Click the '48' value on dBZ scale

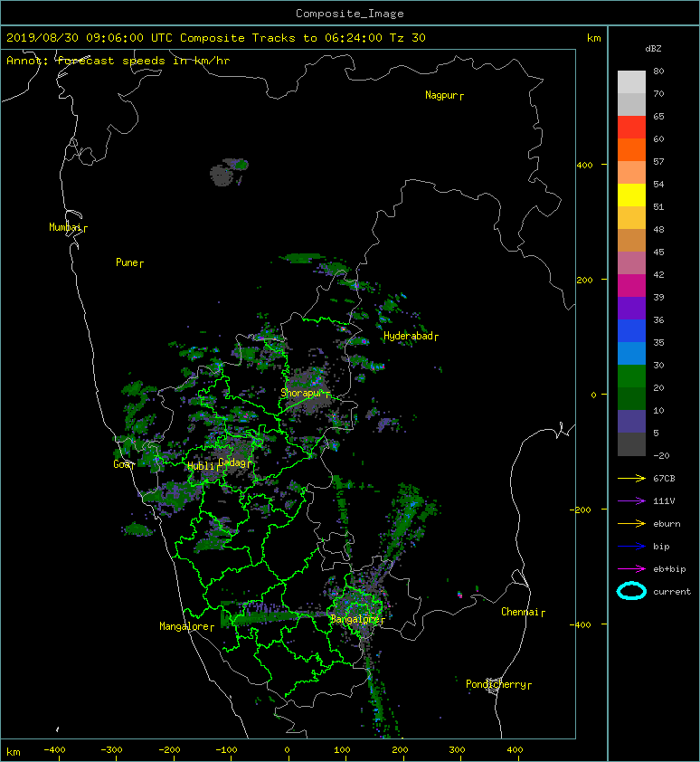coord(658,229)
